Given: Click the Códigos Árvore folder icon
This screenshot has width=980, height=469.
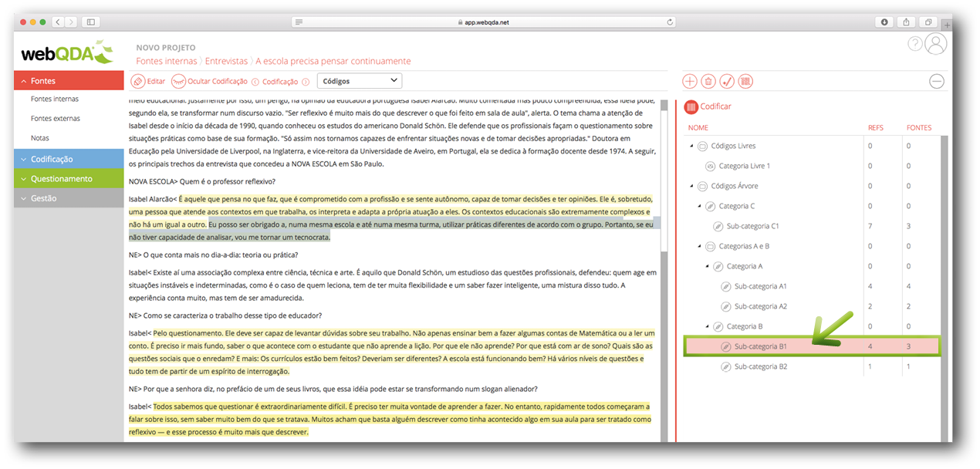Looking at the screenshot, I should click(702, 186).
